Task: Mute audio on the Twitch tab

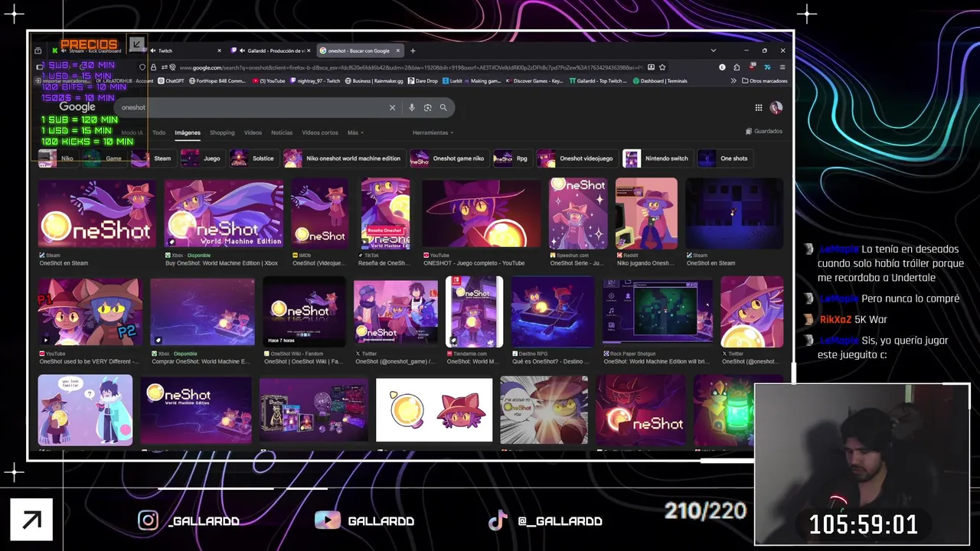Action: pos(153,51)
